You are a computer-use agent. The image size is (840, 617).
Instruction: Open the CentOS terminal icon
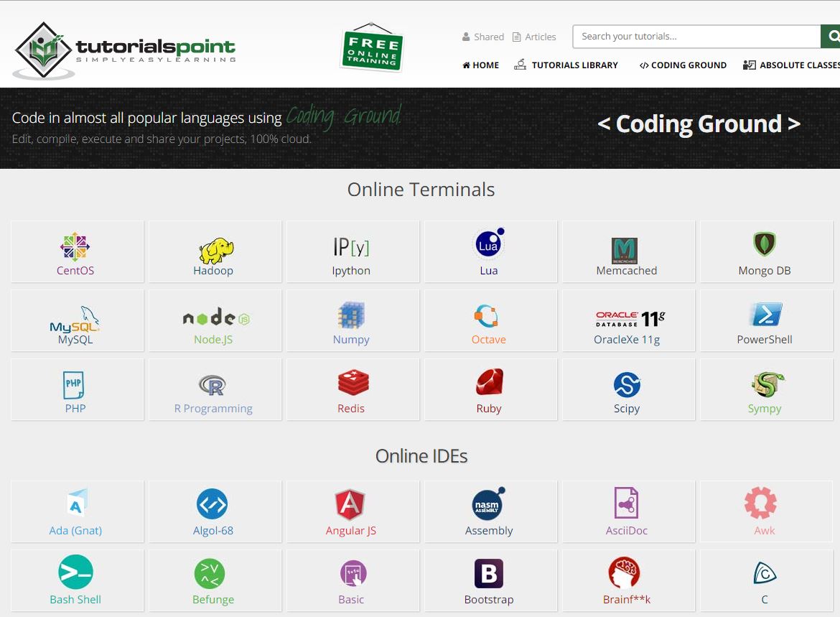click(x=75, y=246)
